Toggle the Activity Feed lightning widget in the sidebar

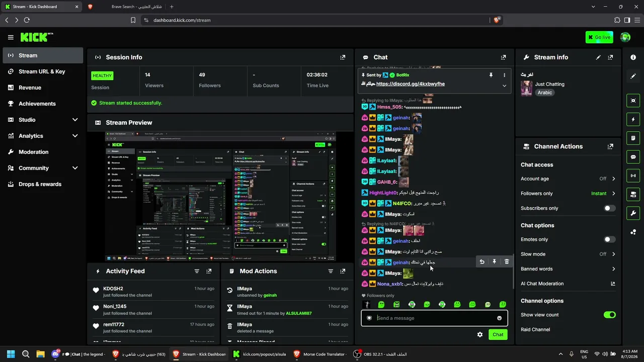click(x=633, y=119)
